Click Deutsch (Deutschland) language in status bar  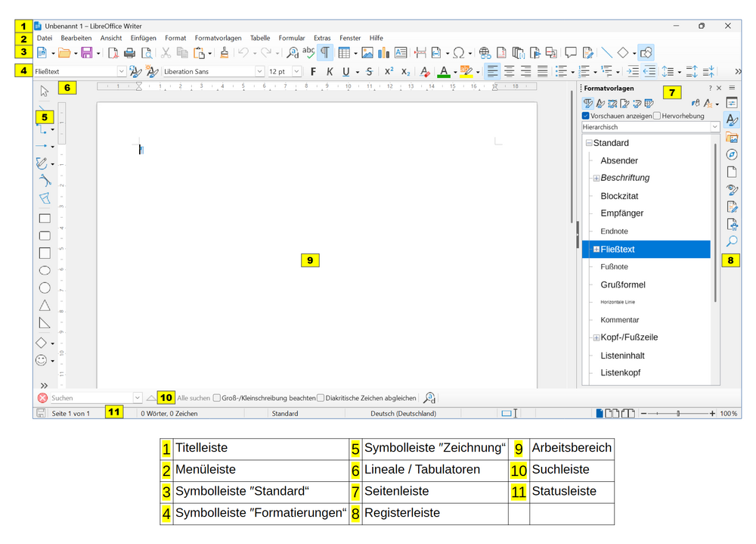403,414
